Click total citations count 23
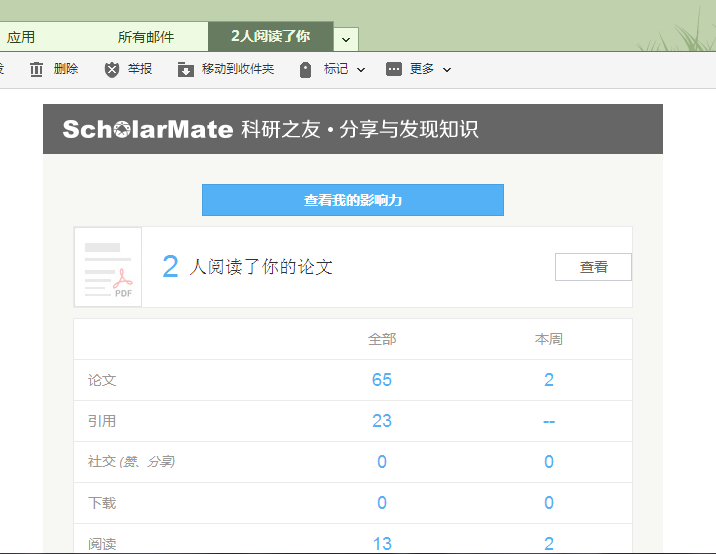716x554 pixels. [x=382, y=421]
